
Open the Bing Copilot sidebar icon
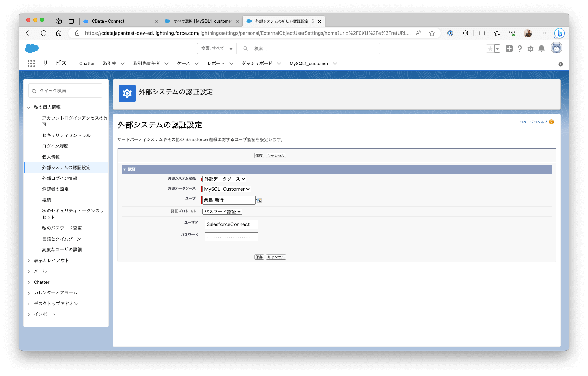(x=559, y=33)
